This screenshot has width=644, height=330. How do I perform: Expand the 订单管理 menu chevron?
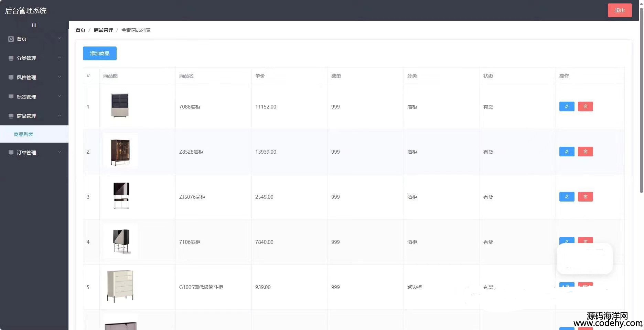coord(60,152)
